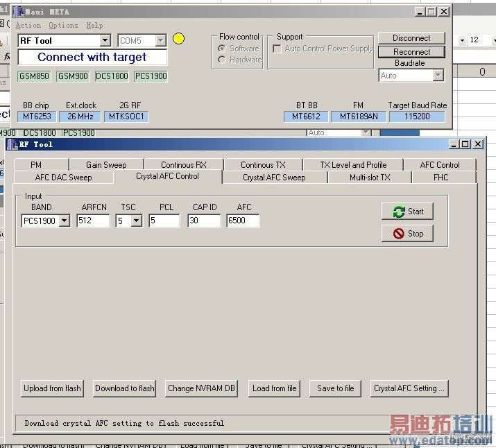Screen dimensions: 496x448
Task: Click the MT6253 BB chip value
Action: [37, 117]
